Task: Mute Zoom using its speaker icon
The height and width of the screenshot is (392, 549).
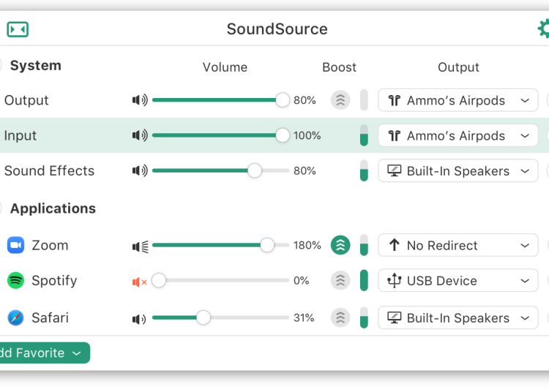Action: pyautogui.click(x=140, y=246)
